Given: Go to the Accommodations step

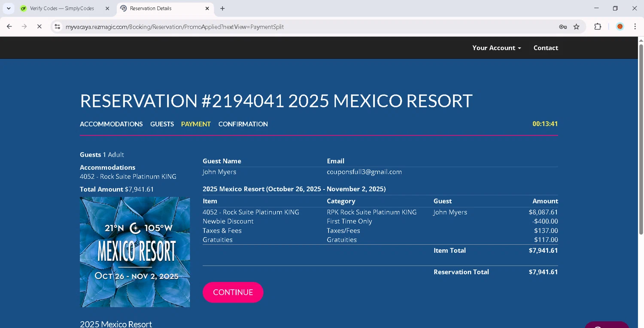Looking at the screenshot, I should point(111,124).
